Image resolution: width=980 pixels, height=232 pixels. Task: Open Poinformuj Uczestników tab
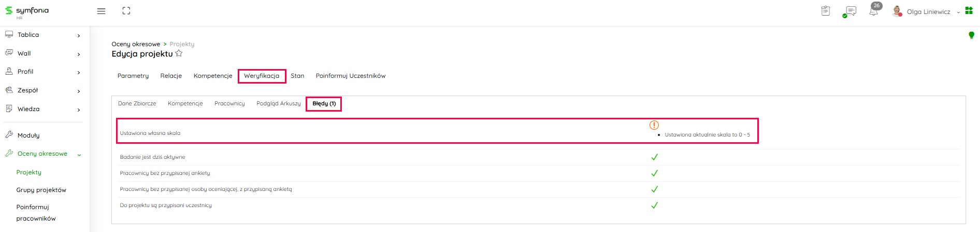click(x=351, y=76)
